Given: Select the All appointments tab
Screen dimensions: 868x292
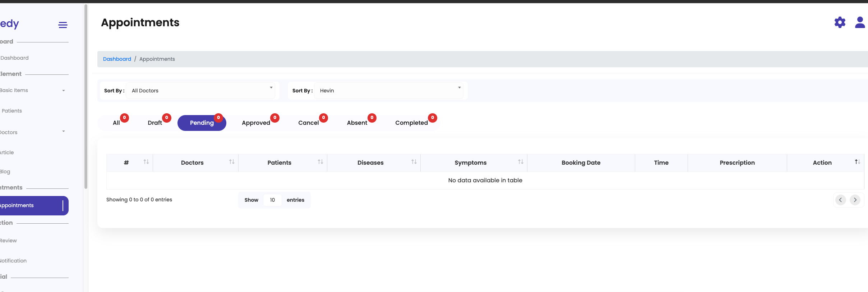Looking at the screenshot, I should click(x=116, y=123).
